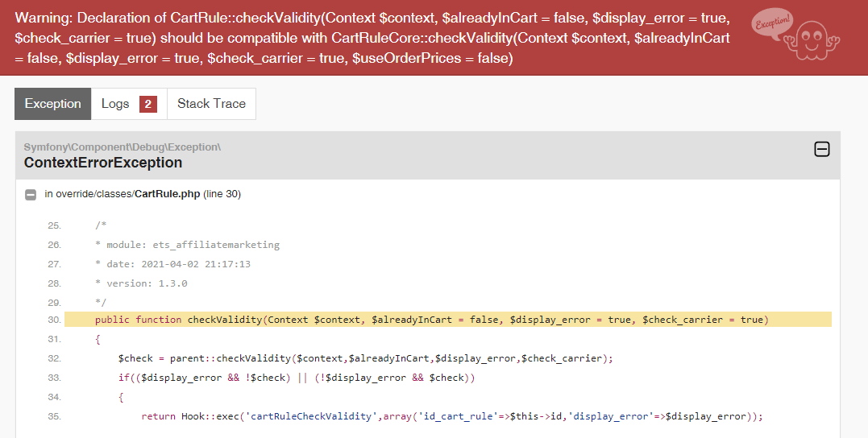Open the Stack Trace tab

(x=211, y=104)
